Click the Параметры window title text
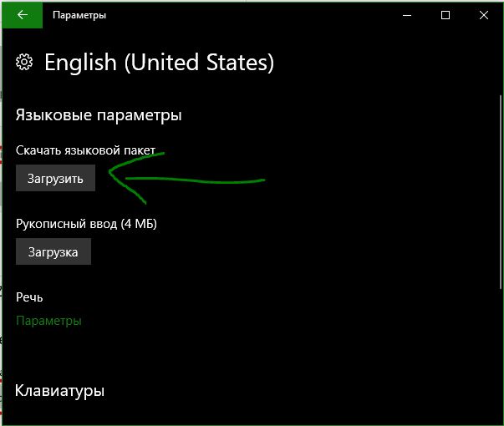Image resolution: width=504 pixels, height=426 pixels. point(79,15)
